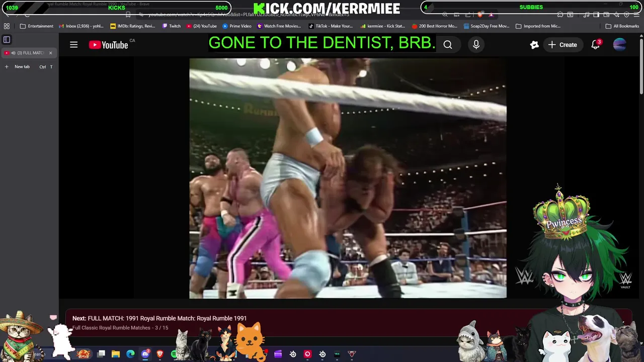Open the 200 Best Horror Movies bookmark
The height and width of the screenshot is (362, 644).
coord(435,26)
